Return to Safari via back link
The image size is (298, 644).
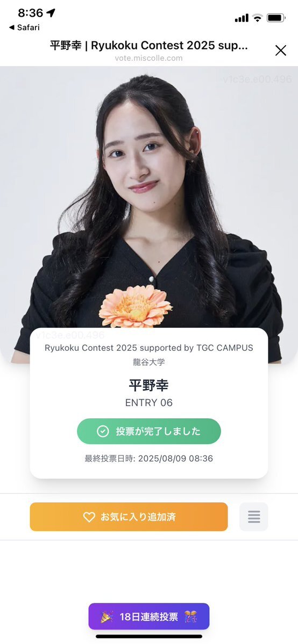(x=25, y=27)
